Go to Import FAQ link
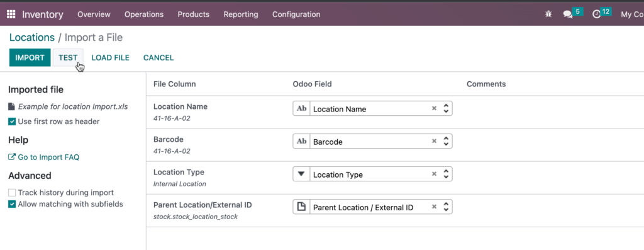 (44, 157)
